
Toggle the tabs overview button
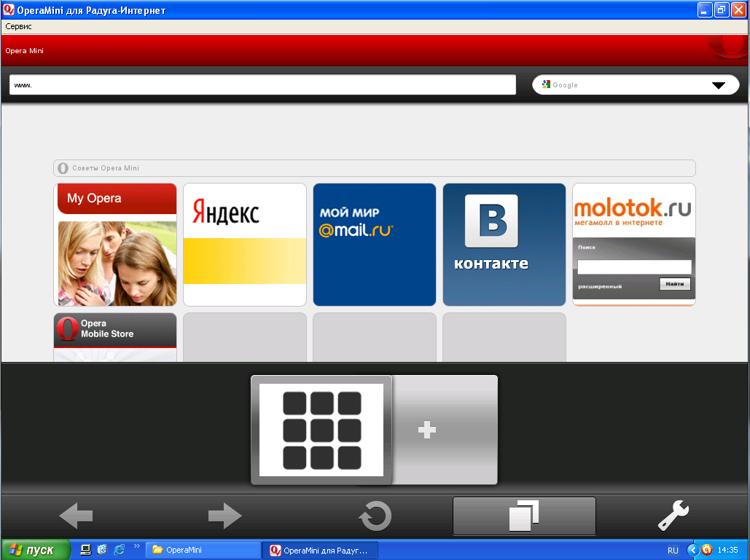coord(524,516)
